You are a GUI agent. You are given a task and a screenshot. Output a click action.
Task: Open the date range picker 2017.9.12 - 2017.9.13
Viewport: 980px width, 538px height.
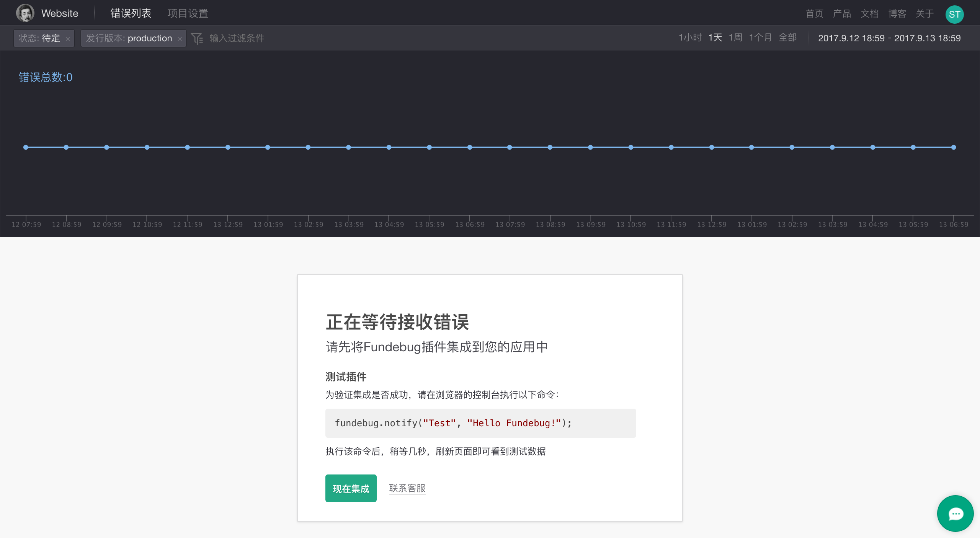click(889, 38)
